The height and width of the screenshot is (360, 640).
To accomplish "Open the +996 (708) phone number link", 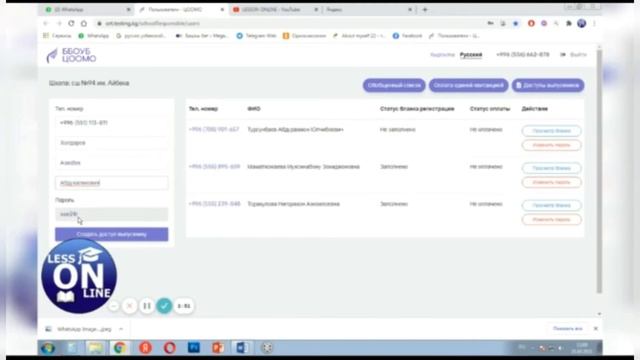I will [214, 129].
